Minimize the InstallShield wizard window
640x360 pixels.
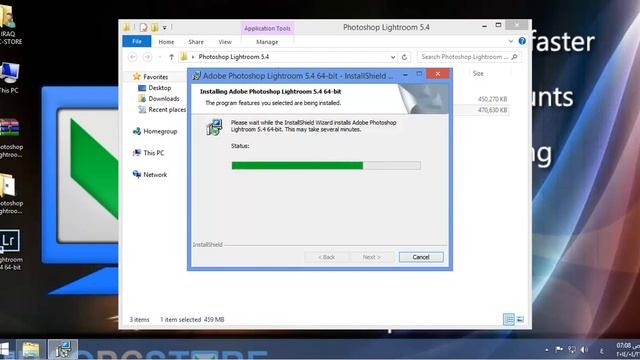point(405,75)
